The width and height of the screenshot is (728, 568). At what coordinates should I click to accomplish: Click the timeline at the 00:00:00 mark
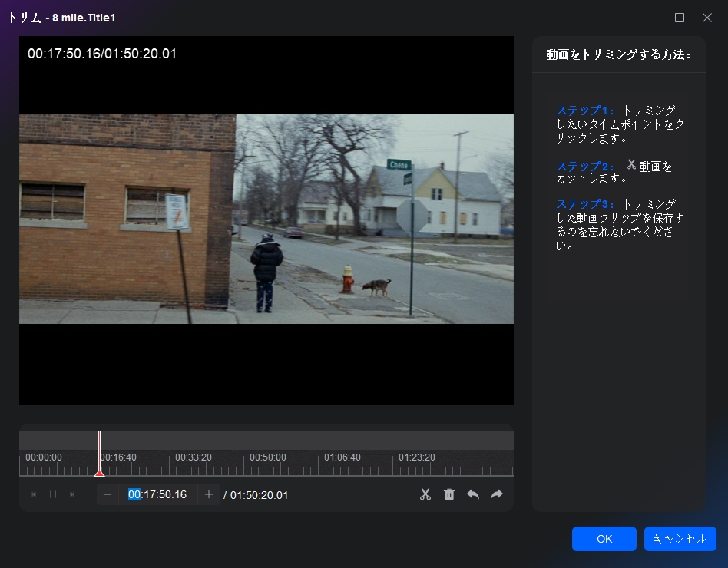(44, 457)
